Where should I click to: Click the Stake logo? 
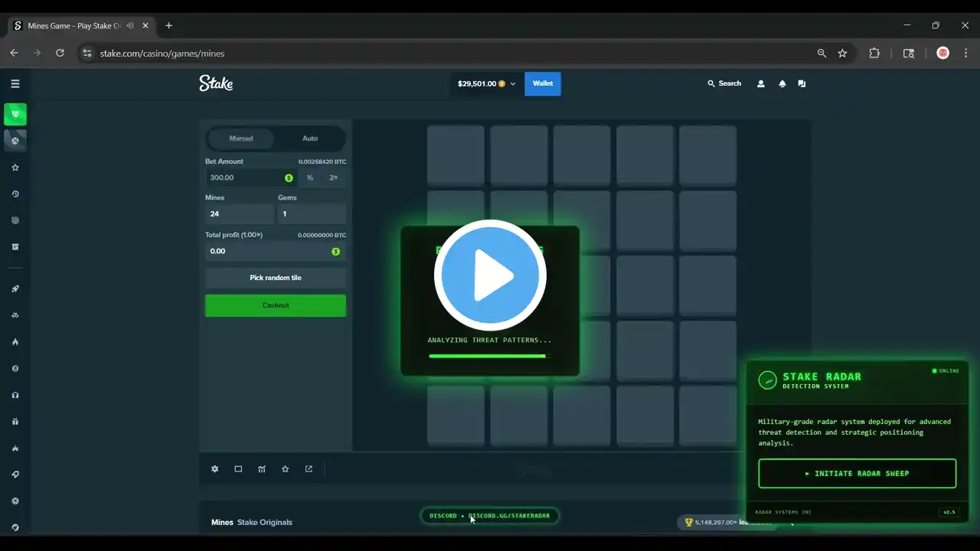coord(216,83)
